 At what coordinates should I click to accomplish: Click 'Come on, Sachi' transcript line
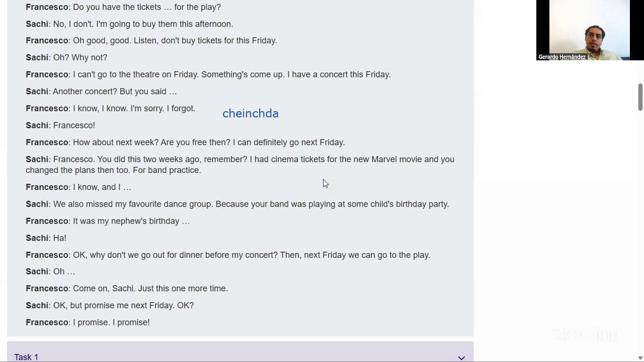pos(127,289)
